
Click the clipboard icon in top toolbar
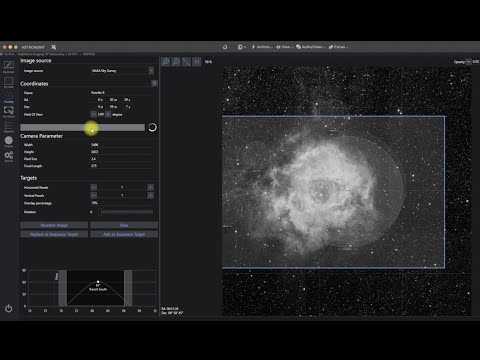tap(240, 47)
